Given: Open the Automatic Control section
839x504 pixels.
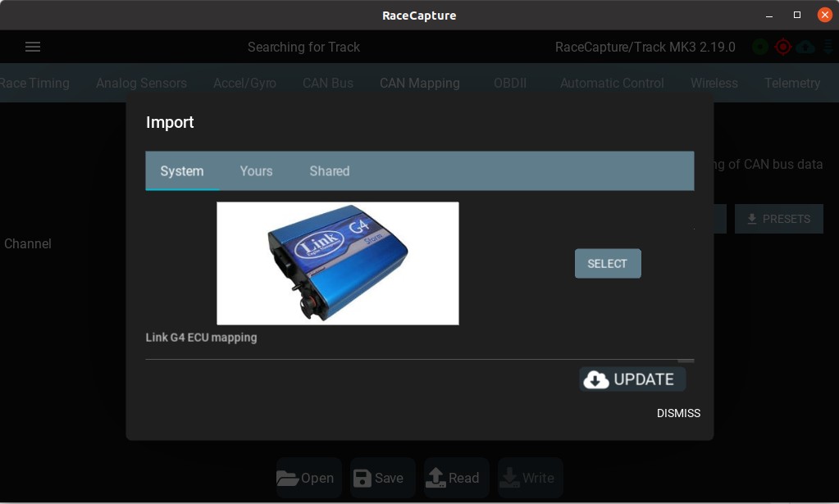Looking at the screenshot, I should (x=612, y=84).
